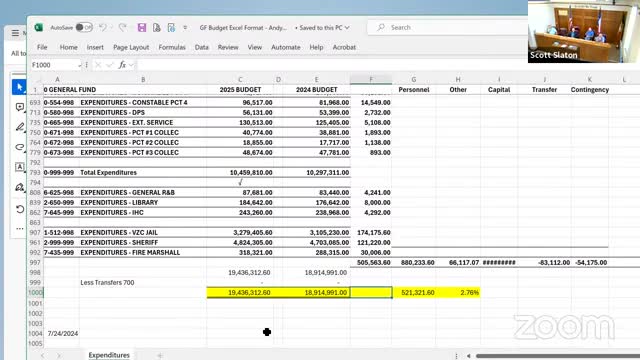
Task: Open Customize Quick Access Toolbar dropdown
Action: tap(185, 27)
